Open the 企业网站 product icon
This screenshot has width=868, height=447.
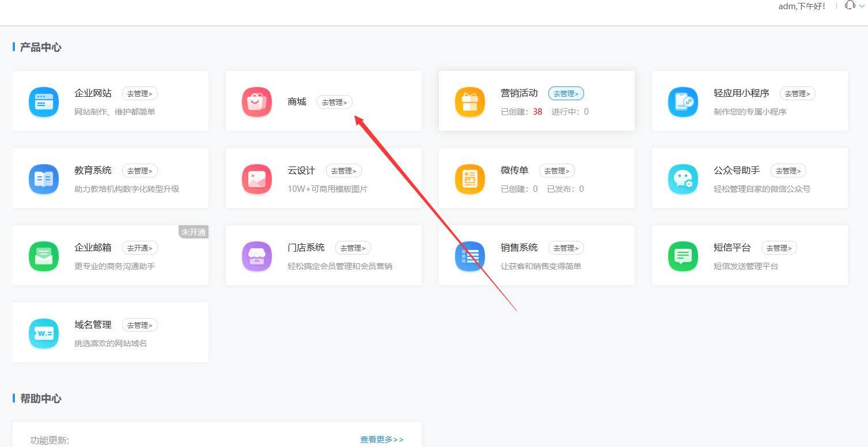pos(44,102)
